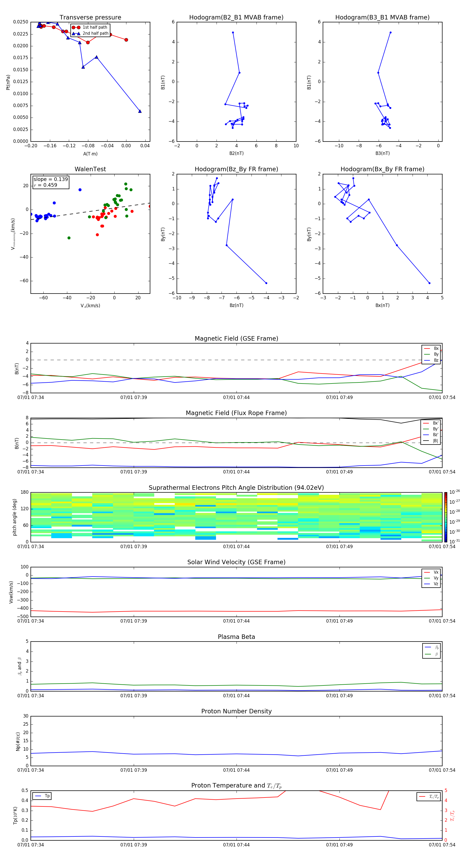The height and width of the screenshot is (868, 473).
Task: Click the 'Magnetic Field (Flux Rope Frame)' title
Action: click(236, 413)
